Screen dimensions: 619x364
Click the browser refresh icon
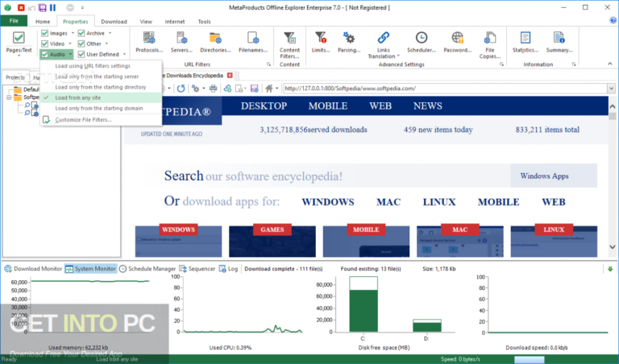[181, 89]
